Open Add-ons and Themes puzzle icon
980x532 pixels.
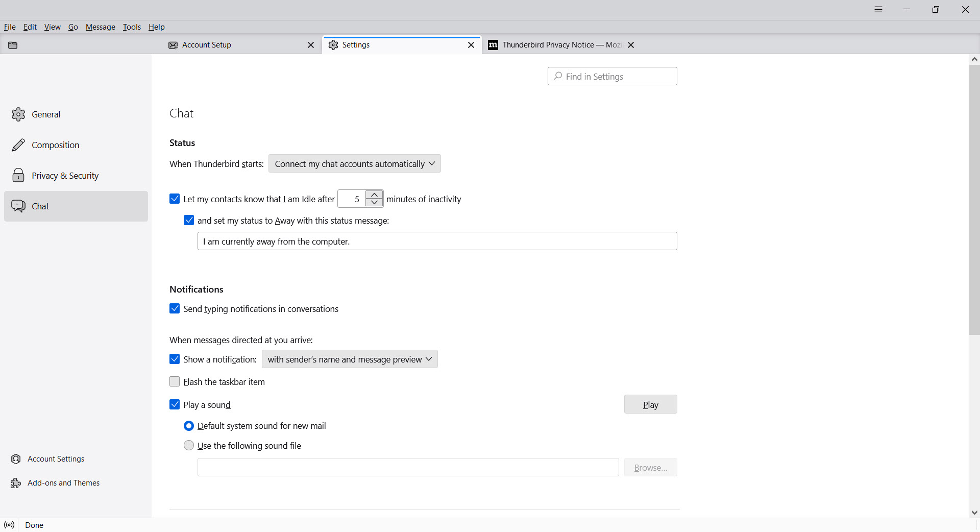[x=16, y=483]
